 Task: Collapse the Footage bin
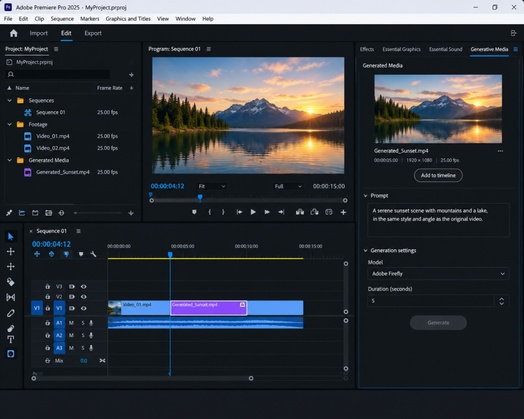click(x=9, y=124)
